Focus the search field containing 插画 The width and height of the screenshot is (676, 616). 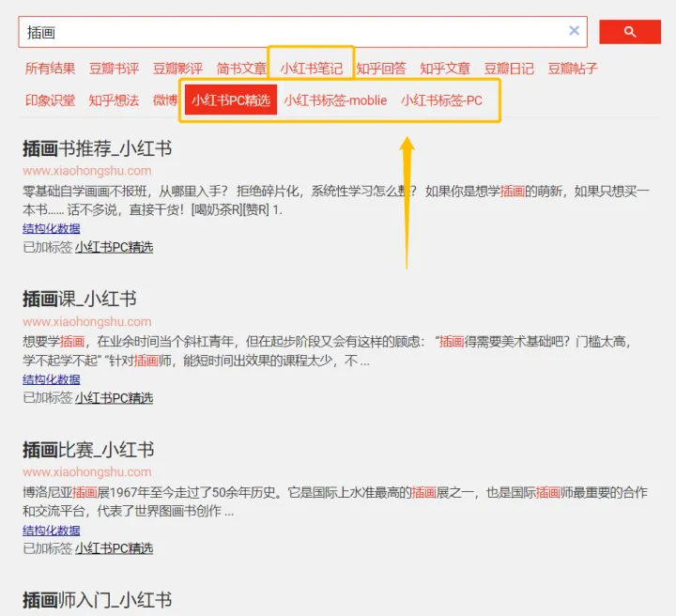pyautogui.click(x=302, y=32)
